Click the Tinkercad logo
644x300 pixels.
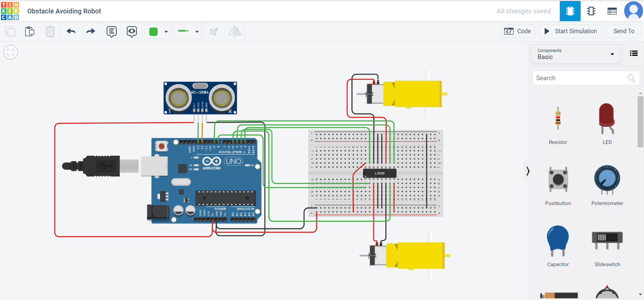10,11
